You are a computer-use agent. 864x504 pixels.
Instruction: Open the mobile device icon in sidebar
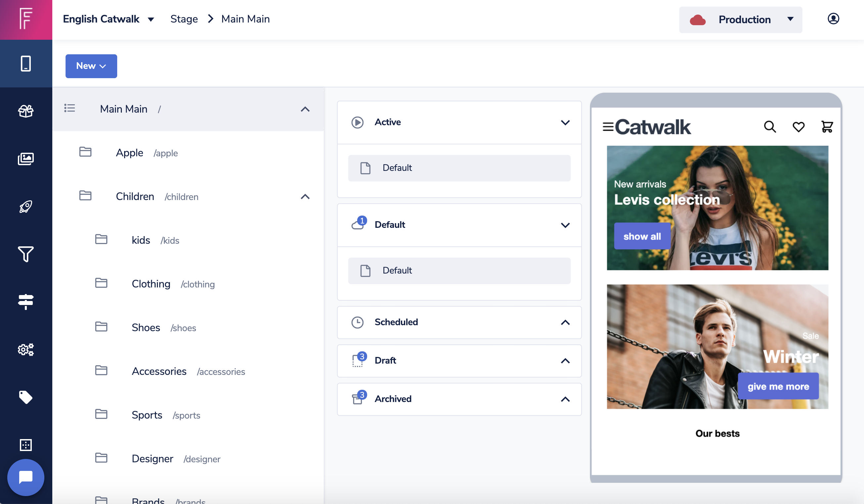[26, 64]
